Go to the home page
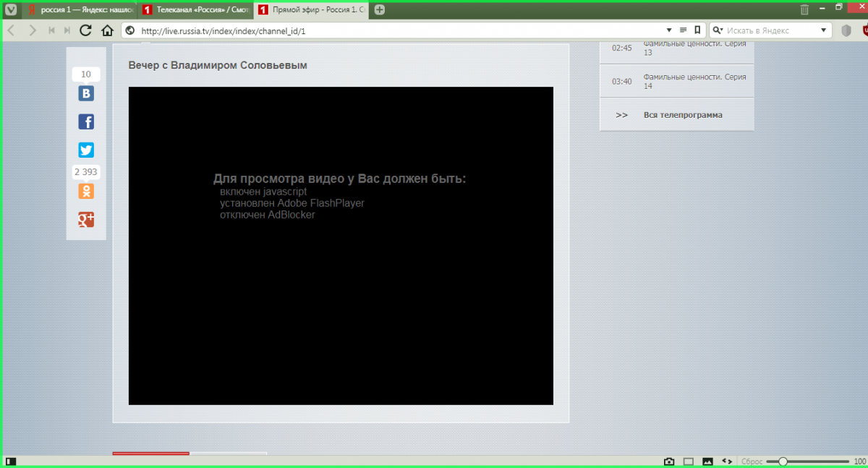This screenshot has width=868, height=468. pos(107,30)
